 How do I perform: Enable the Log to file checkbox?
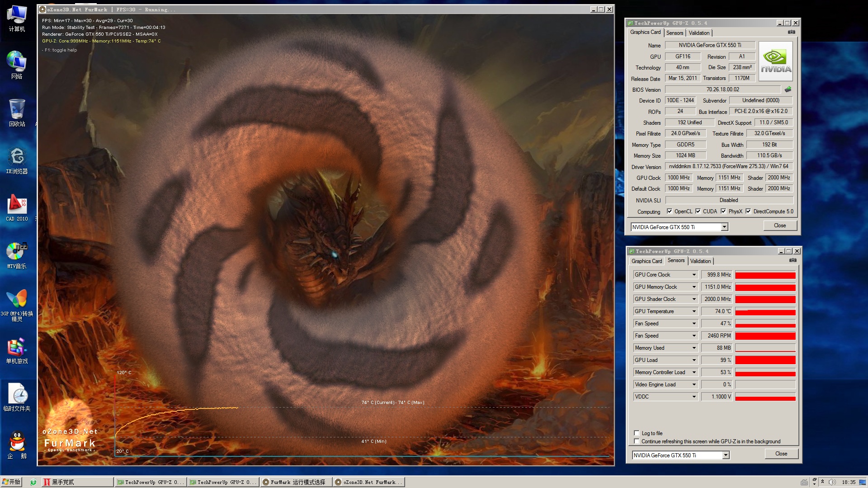pyautogui.click(x=637, y=433)
